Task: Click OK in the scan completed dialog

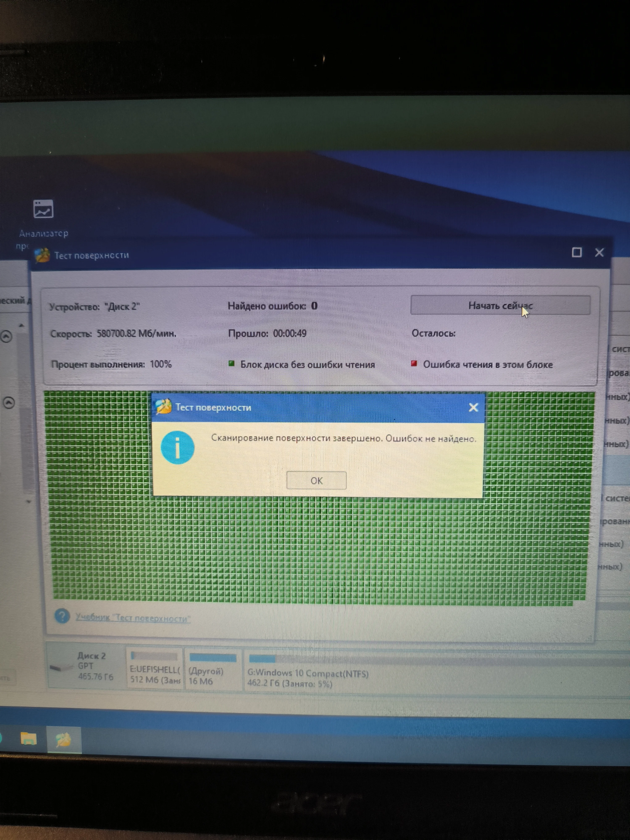Action: 316,480
